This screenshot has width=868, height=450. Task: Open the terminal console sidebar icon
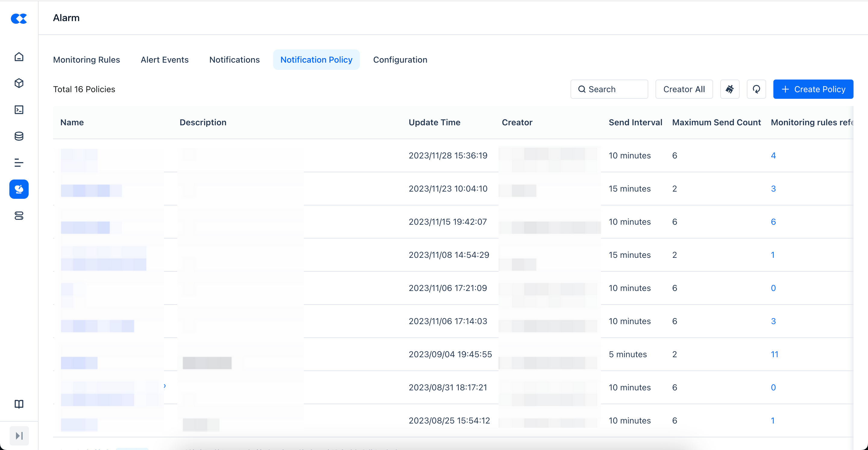coord(19,110)
